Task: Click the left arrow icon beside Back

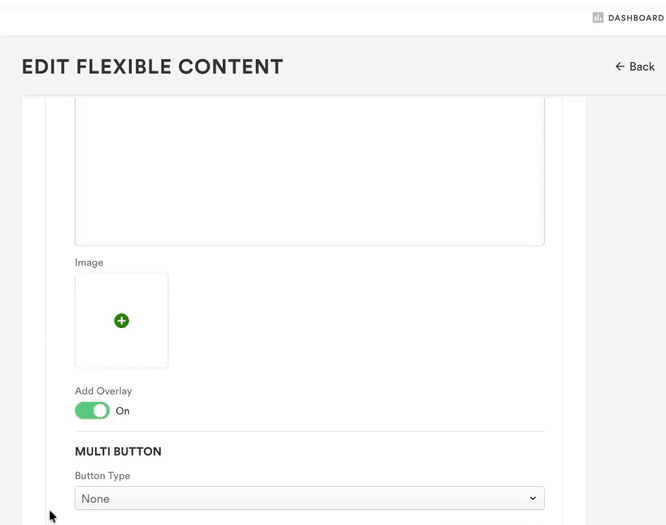Action: [620, 67]
